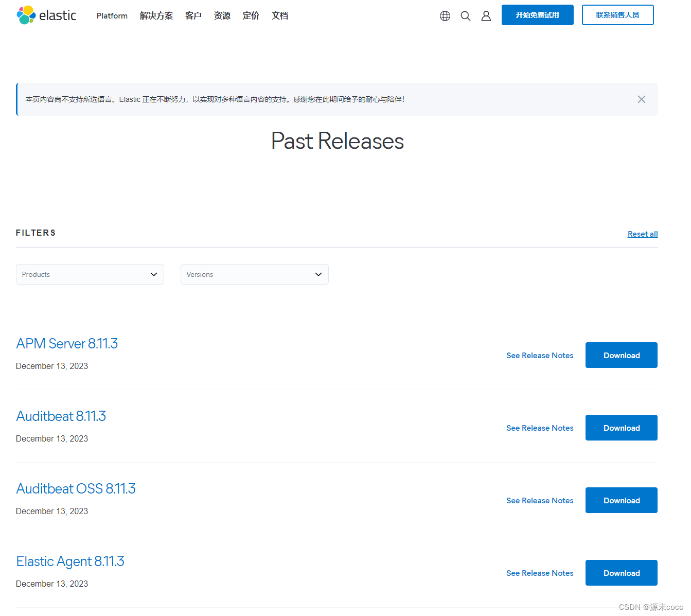The width and height of the screenshot is (691, 616).
Task: See Release Notes for Auditbeat 8.11.3
Action: click(x=540, y=428)
